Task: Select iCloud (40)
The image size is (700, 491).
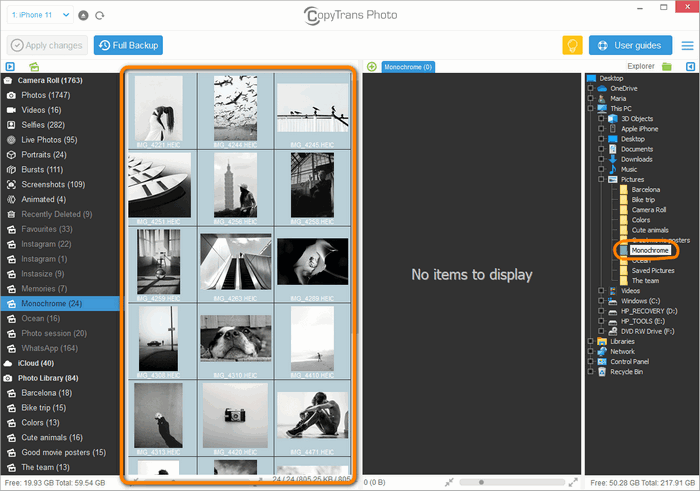Action: (35, 363)
